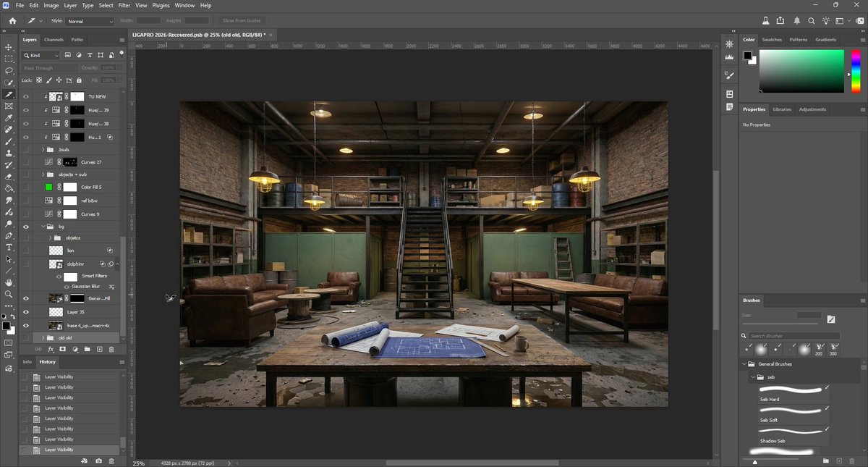
Task: Collapse the bg group
Action: point(43,227)
